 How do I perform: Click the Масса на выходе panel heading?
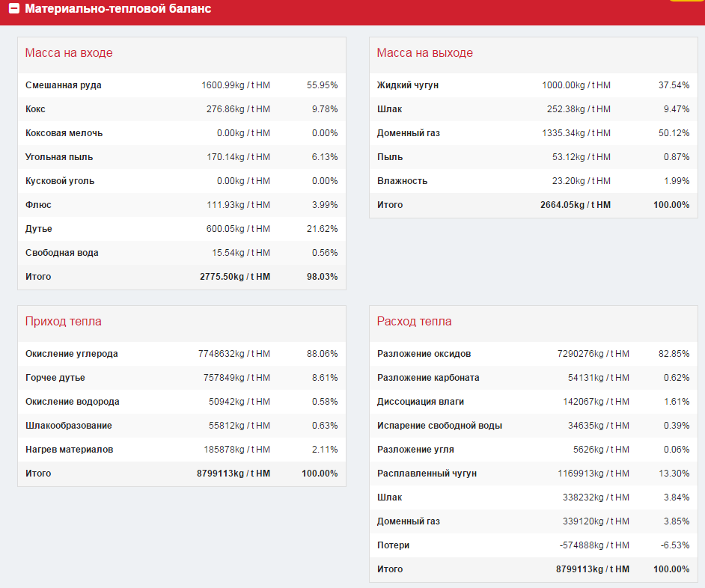point(425,53)
